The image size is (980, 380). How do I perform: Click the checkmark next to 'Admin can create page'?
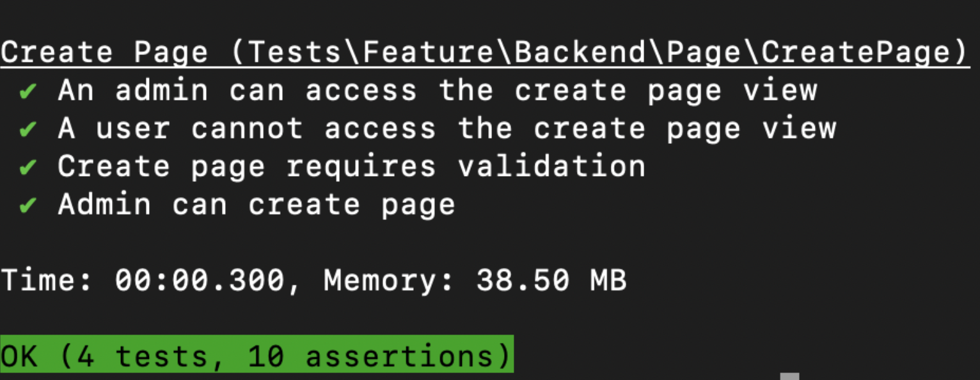(x=28, y=205)
